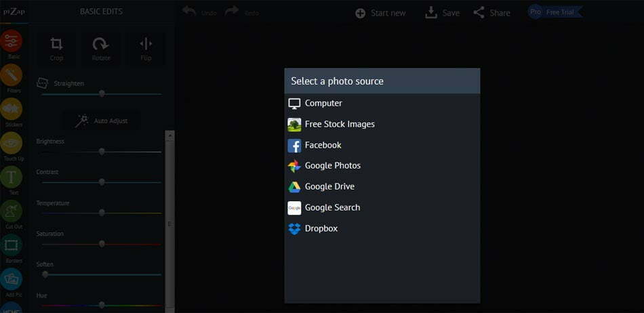Open the Google Photos pinwheel icon

pyautogui.click(x=294, y=166)
